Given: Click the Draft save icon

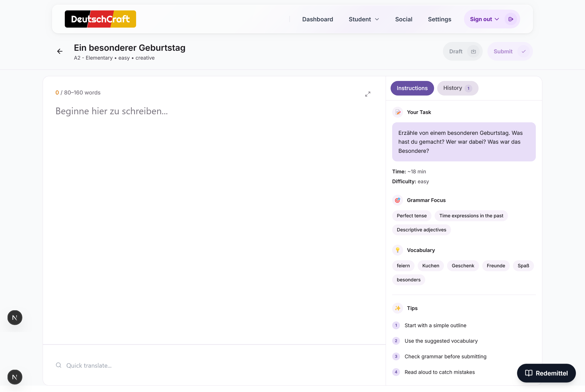Looking at the screenshot, I should 473,52.
